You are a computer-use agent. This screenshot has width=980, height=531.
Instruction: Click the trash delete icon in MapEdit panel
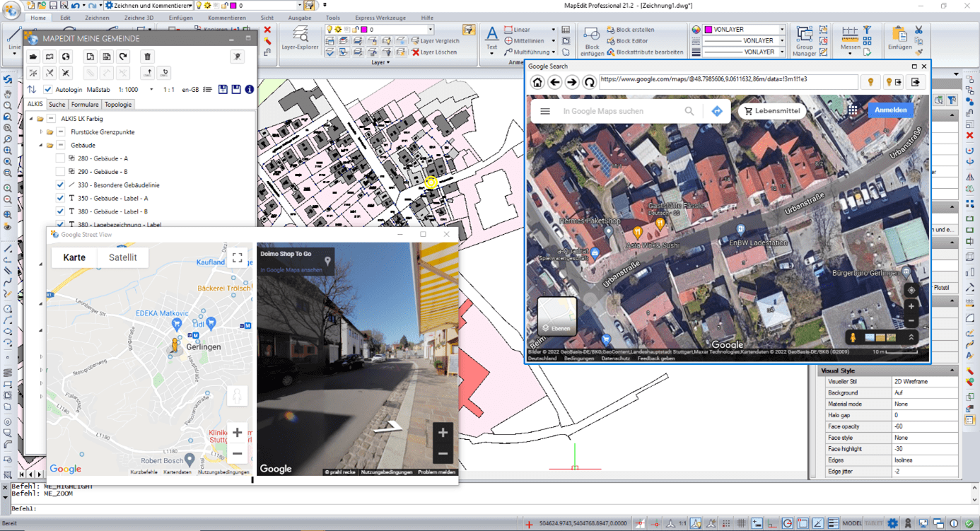147,57
